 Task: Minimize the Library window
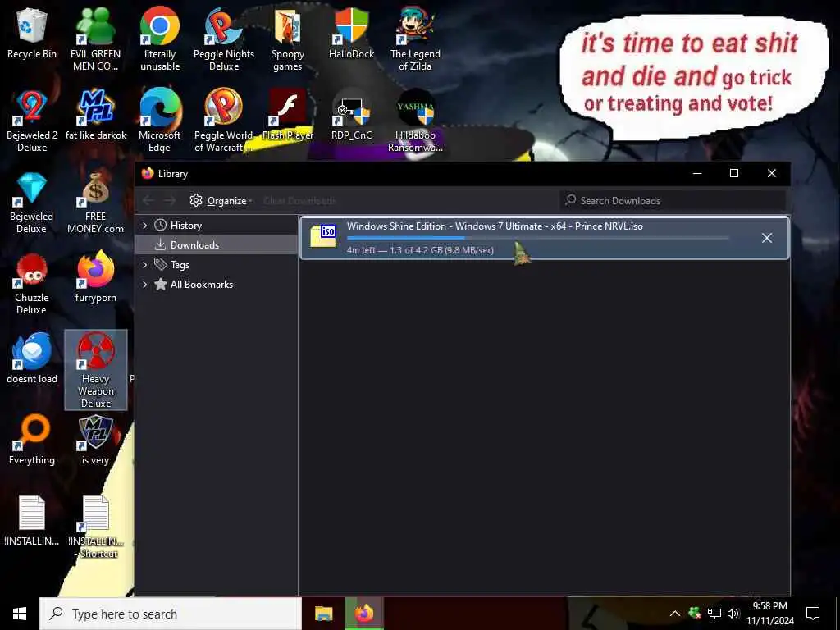pyautogui.click(x=697, y=173)
